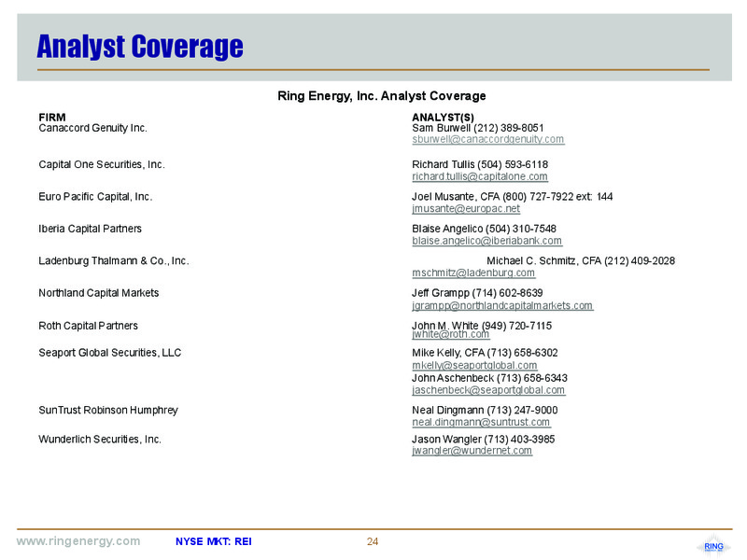Select 'Euro Pacific Capital, Inc.' firm name
Image resolution: width=747 pixels, height=560 pixels.
(x=95, y=197)
